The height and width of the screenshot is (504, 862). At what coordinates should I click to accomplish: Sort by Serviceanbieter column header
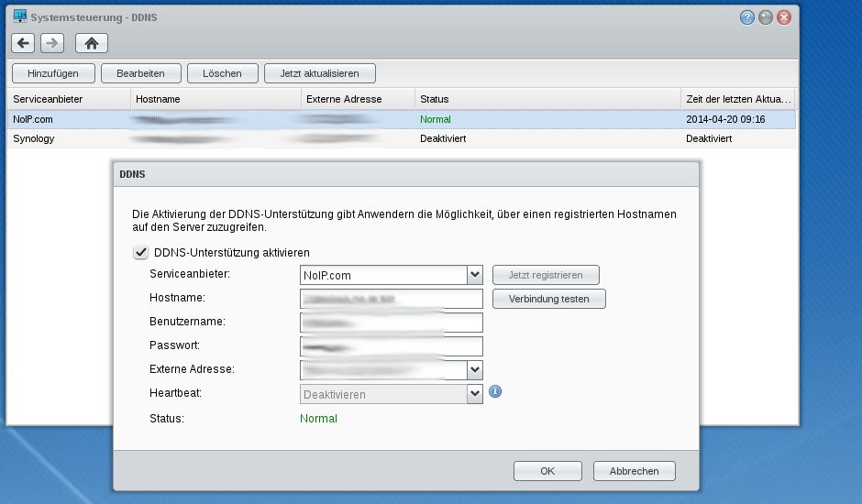[x=68, y=99]
